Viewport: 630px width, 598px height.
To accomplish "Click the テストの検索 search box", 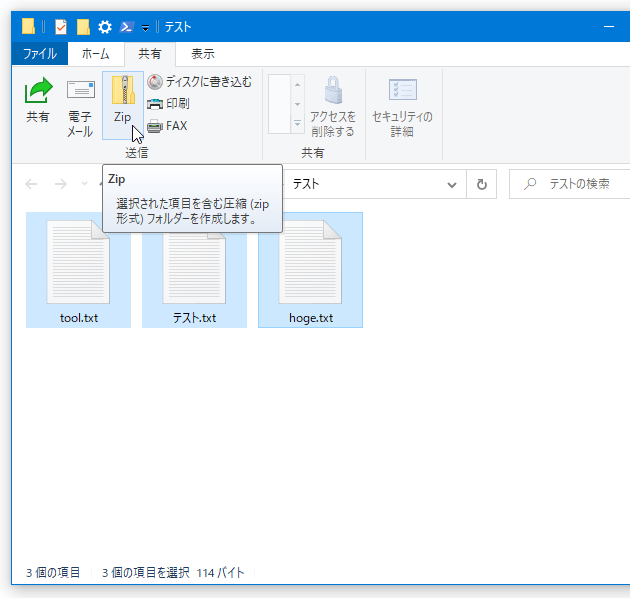I will point(571,184).
